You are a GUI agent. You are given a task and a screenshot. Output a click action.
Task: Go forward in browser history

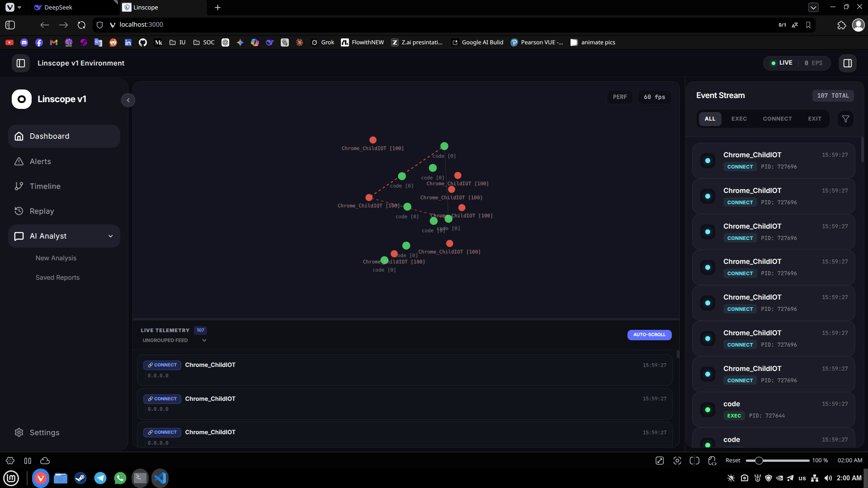63,25
